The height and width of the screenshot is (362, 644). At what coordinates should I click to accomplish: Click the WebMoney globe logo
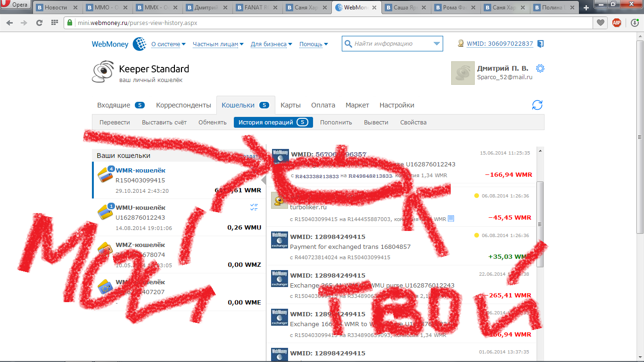pyautogui.click(x=140, y=44)
